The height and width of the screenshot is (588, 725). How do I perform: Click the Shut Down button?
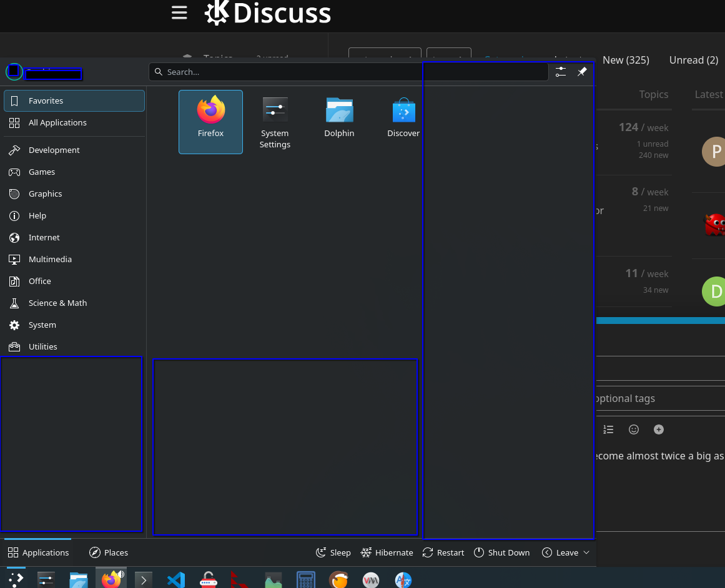click(x=501, y=552)
